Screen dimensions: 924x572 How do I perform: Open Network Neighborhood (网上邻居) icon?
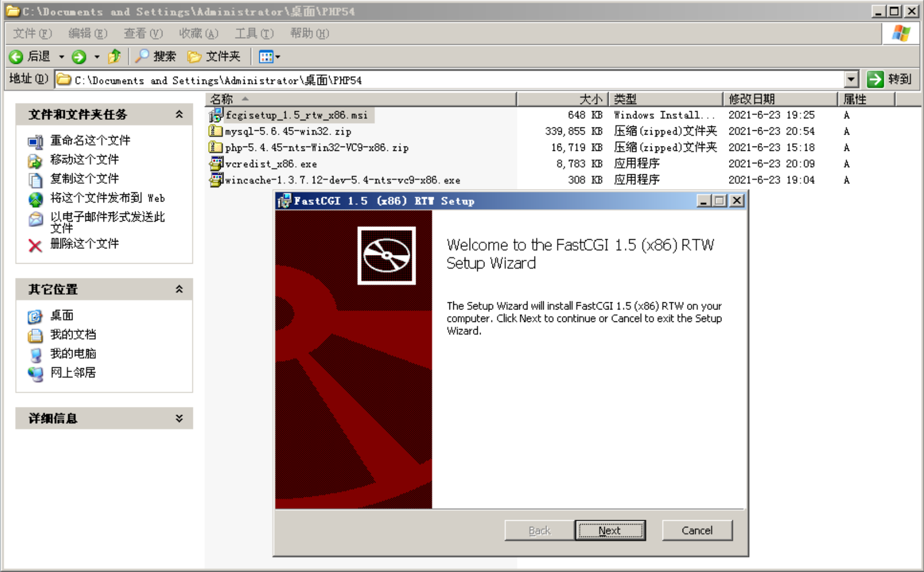[35, 374]
